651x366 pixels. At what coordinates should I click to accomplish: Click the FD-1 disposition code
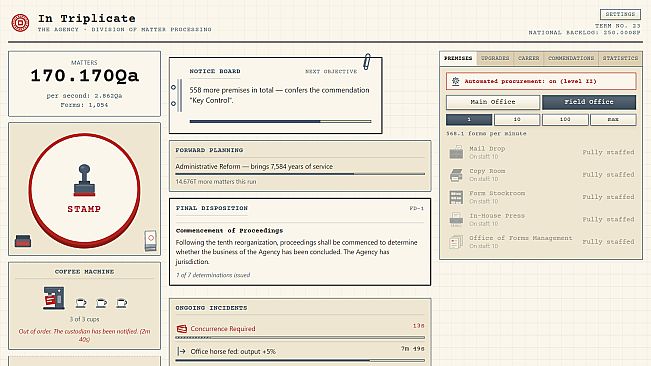click(x=416, y=208)
